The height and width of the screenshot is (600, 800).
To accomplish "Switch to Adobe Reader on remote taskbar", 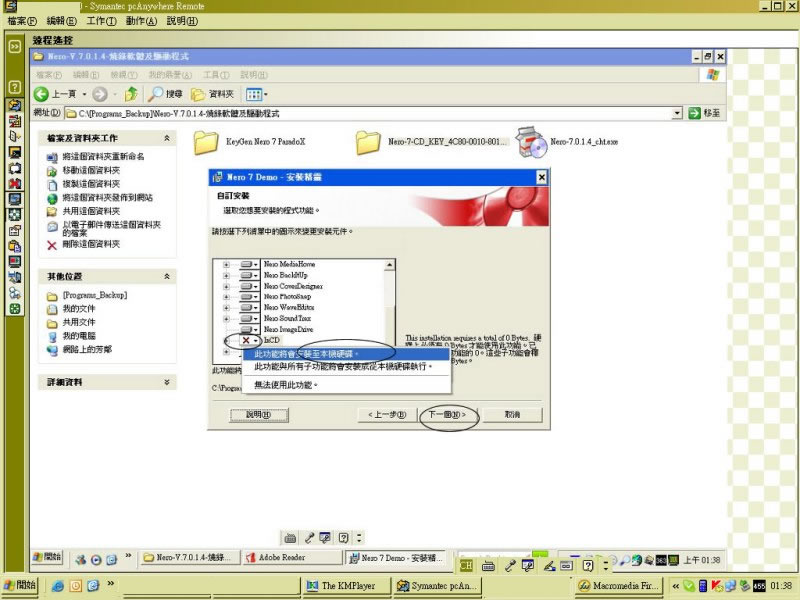I will 292,558.
